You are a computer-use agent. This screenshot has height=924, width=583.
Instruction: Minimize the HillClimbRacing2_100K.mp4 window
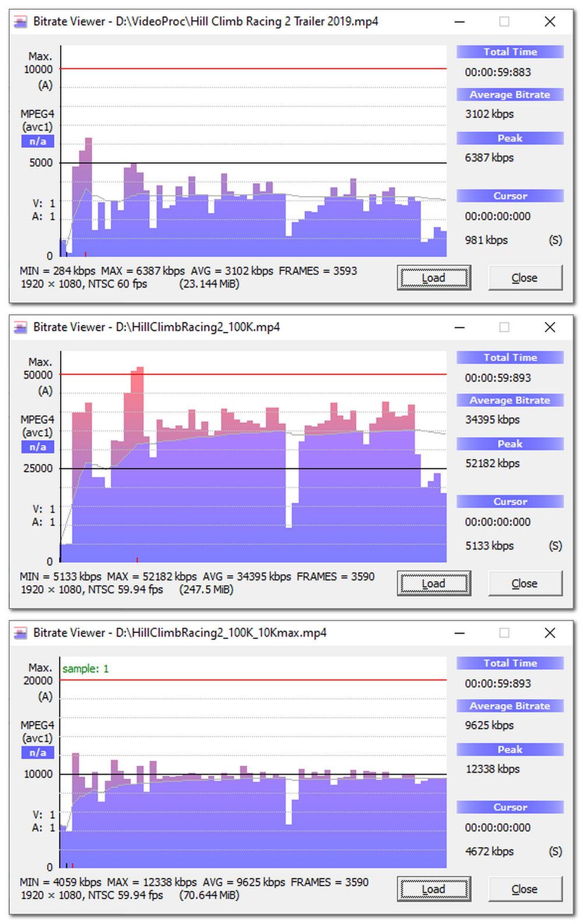(460, 328)
